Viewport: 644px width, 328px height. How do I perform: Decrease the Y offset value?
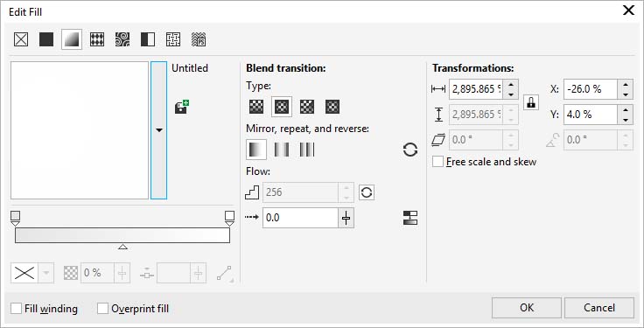click(x=625, y=120)
